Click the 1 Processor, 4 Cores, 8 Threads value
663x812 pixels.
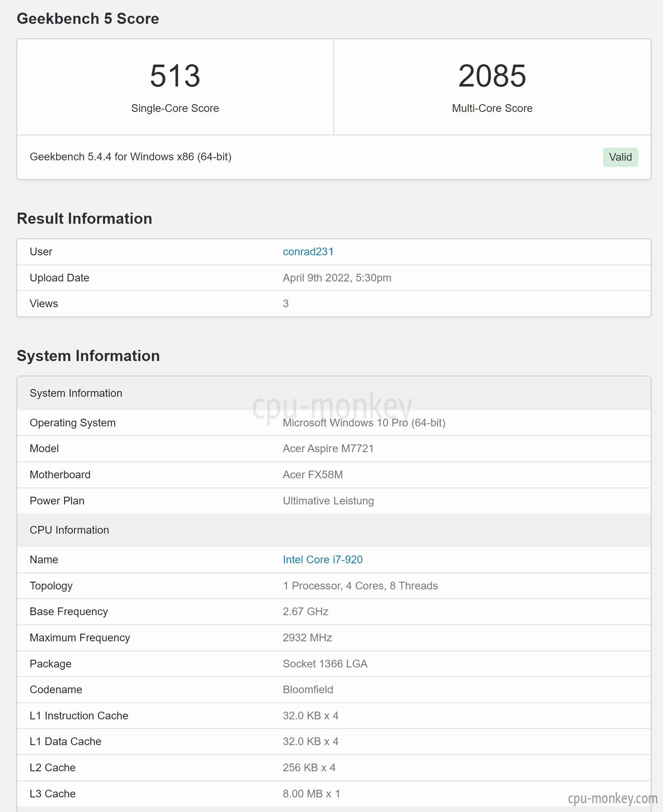tap(360, 586)
